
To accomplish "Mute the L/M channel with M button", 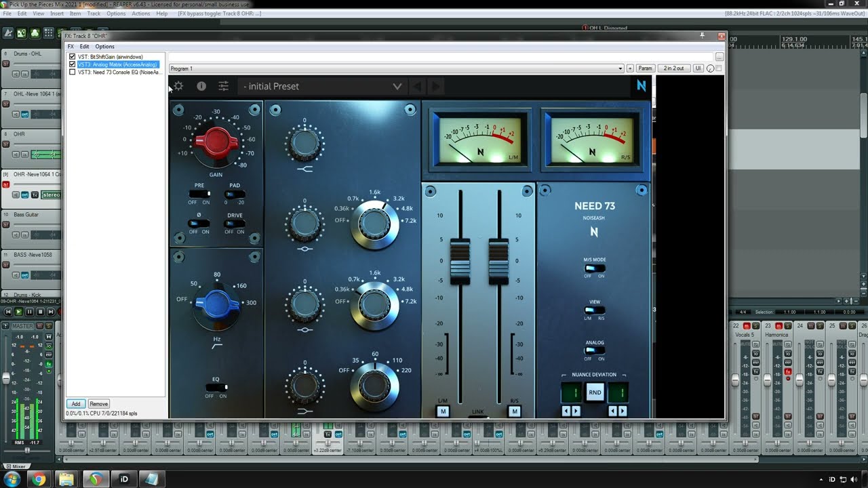I will point(443,411).
